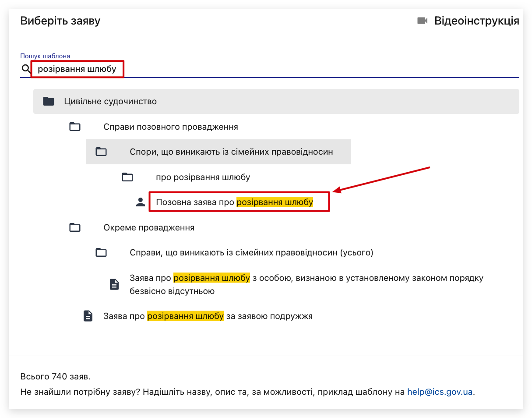Viewport: 532px width, 418px height.
Task: Choose Заява про розірвання шлюбу за заявою подружжя
Action: (x=208, y=316)
